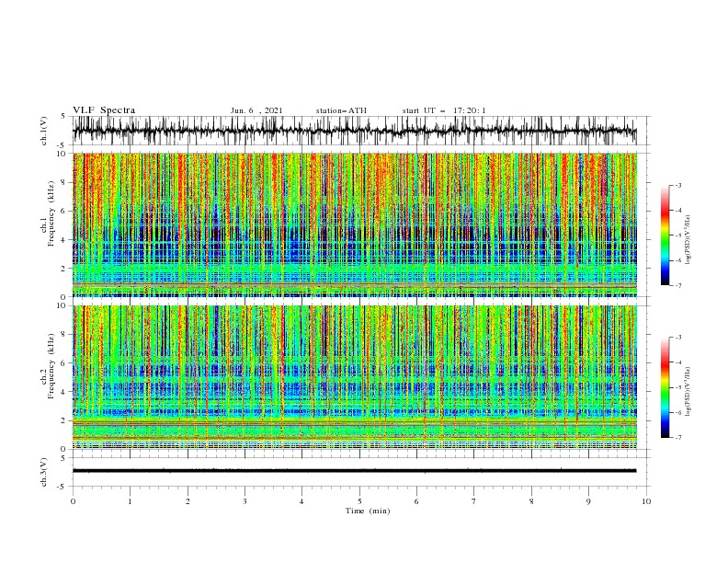Click the "-7" label on ch.2 color scale
This screenshot has width=728, height=563.
point(677,438)
